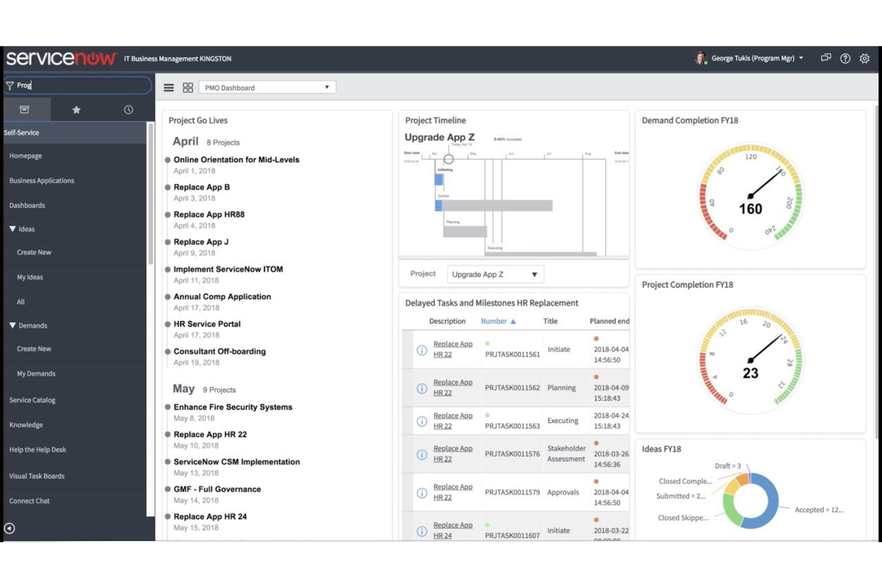Screen dimensions: 882x588
Task: Click the Number column sort arrow
Action: point(513,322)
